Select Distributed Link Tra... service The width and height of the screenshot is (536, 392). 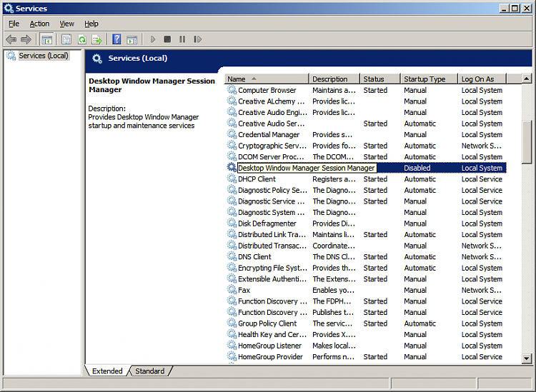click(366, 235)
